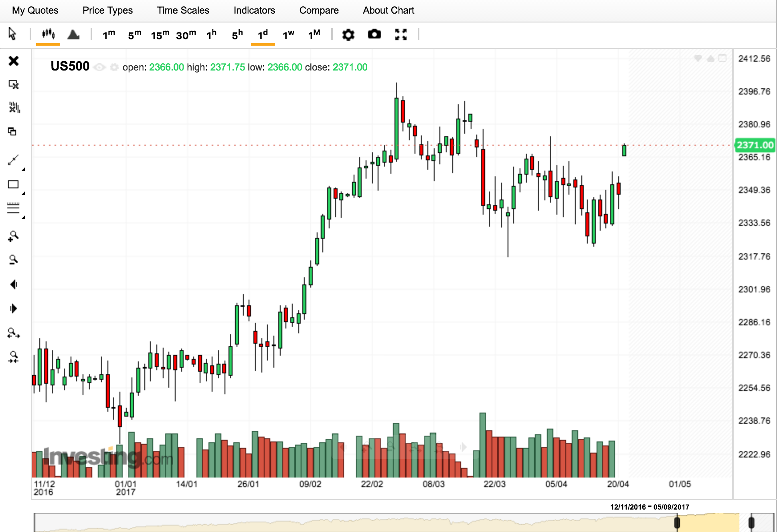Click the 01/01 2017 date axis label

125,488
